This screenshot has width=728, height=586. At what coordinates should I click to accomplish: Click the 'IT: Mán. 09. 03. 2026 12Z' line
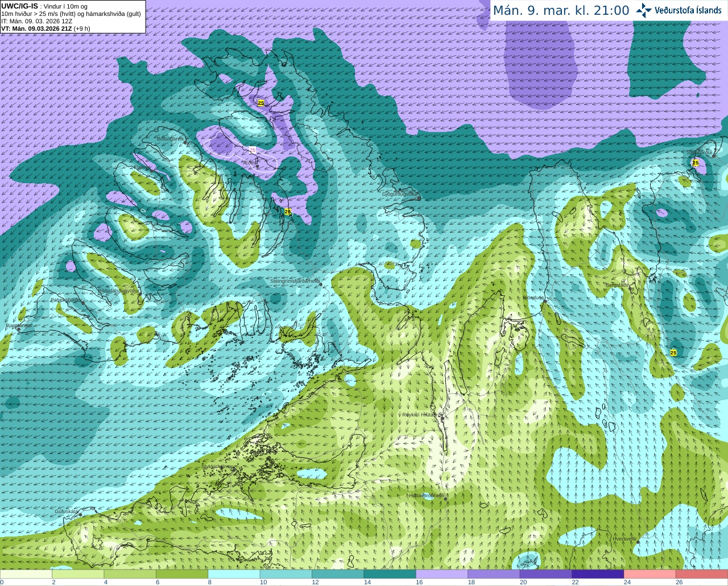pos(36,21)
